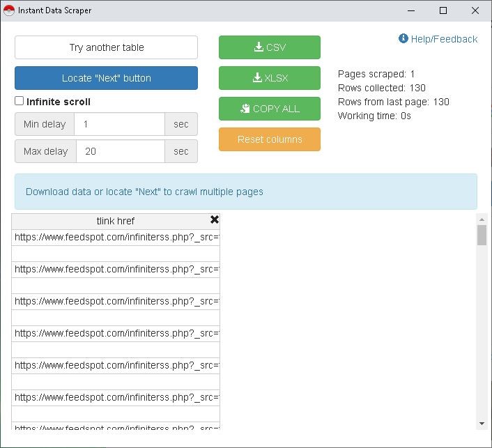Viewport: 492px width, 448px height.
Task: Download data as CSV
Action: pyautogui.click(x=270, y=47)
